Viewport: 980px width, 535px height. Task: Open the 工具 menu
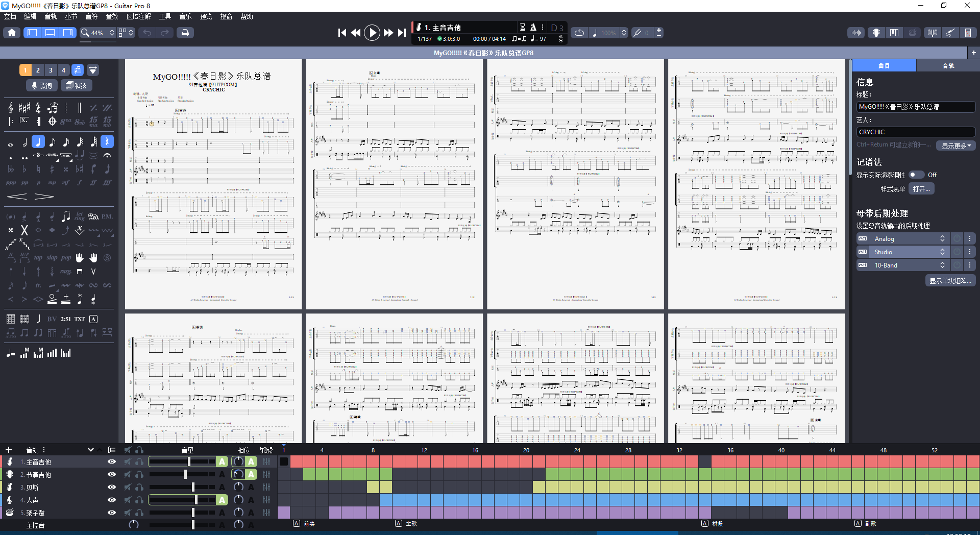(x=165, y=16)
